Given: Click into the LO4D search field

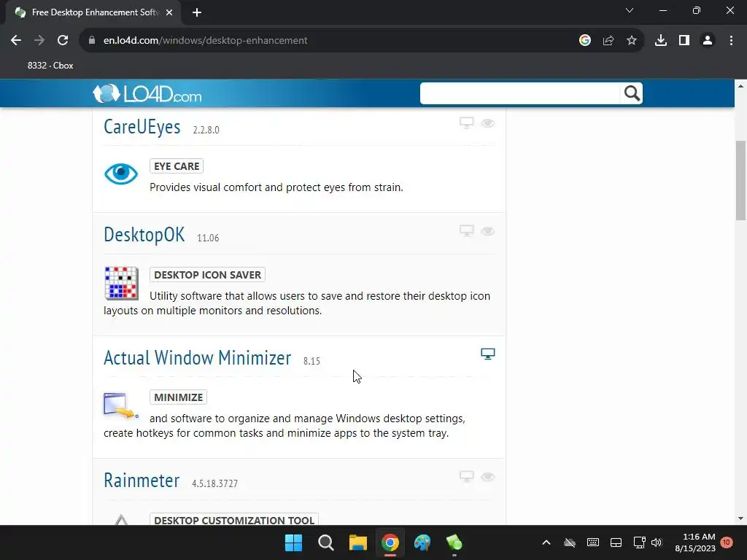Looking at the screenshot, I should 520,93.
